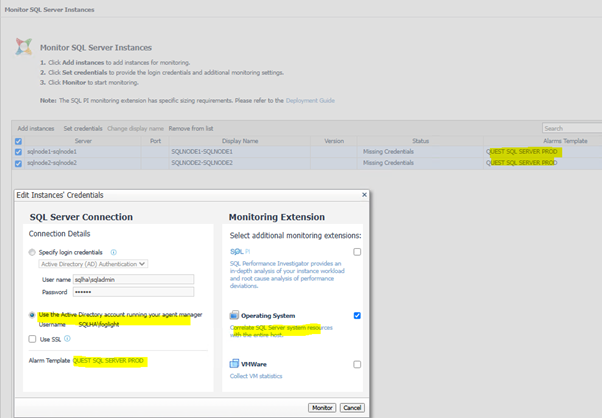Sort by the Alarms Template column header

[565, 141]
